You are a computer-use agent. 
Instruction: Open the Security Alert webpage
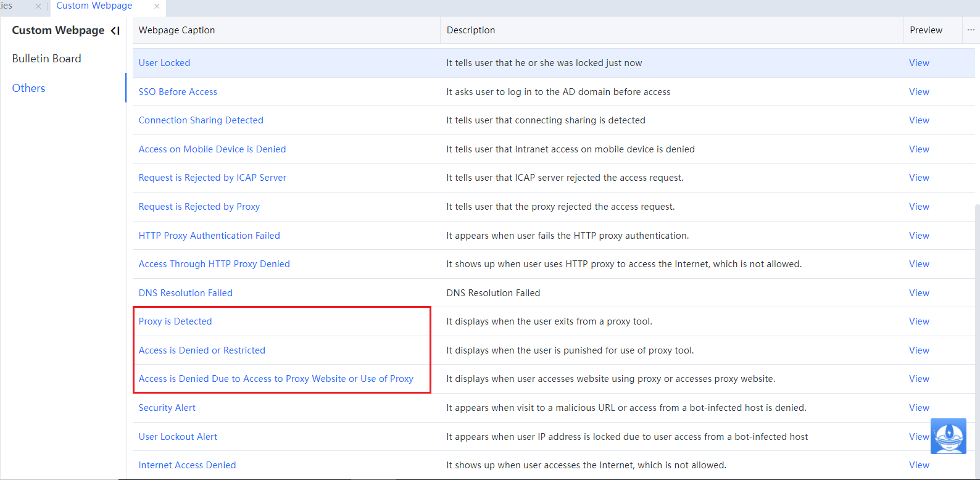tap(167, 408)
